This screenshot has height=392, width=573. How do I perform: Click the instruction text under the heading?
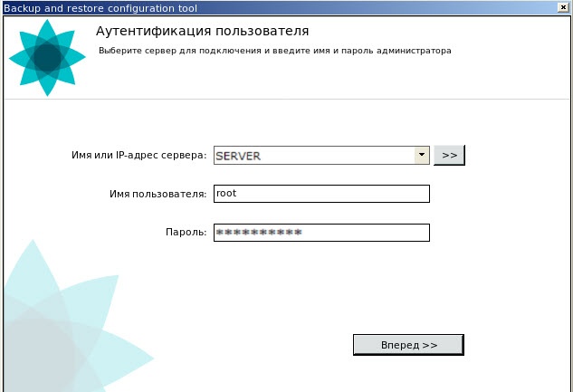[x=274, y=51]
